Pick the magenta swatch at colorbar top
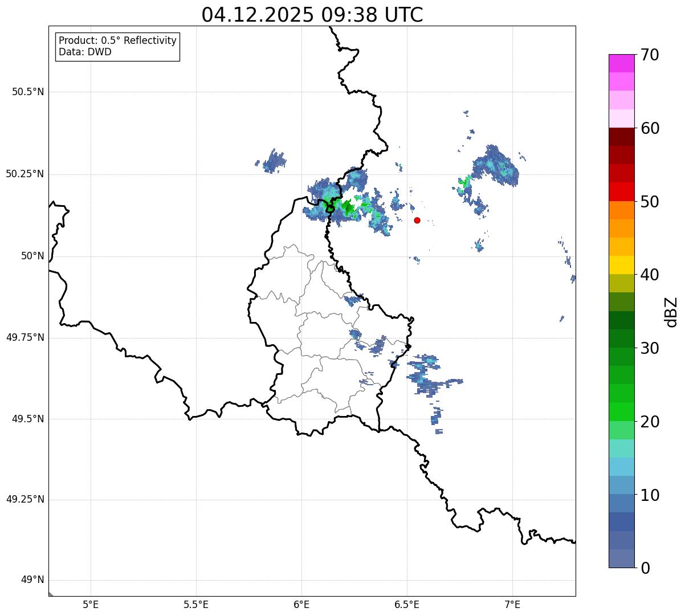The image size is (685, 616). 621,63
